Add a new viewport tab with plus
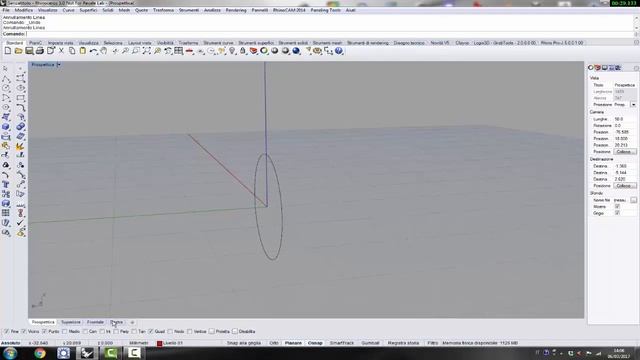640x360 pixels. [132, 322]
